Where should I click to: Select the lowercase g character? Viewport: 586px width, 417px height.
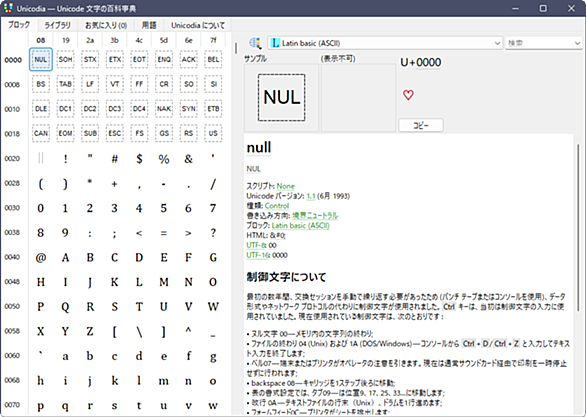[213, 356]
